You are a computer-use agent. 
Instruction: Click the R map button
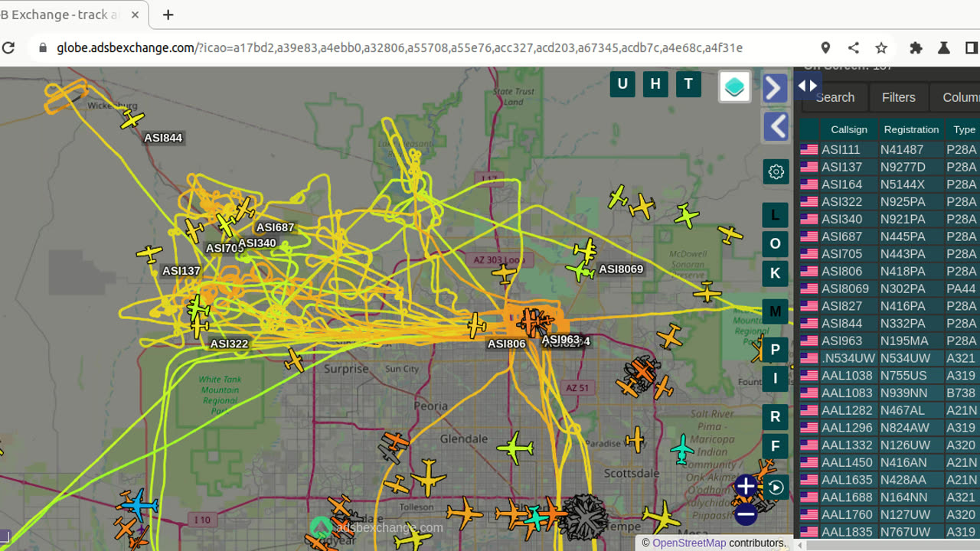pos(775,417)
